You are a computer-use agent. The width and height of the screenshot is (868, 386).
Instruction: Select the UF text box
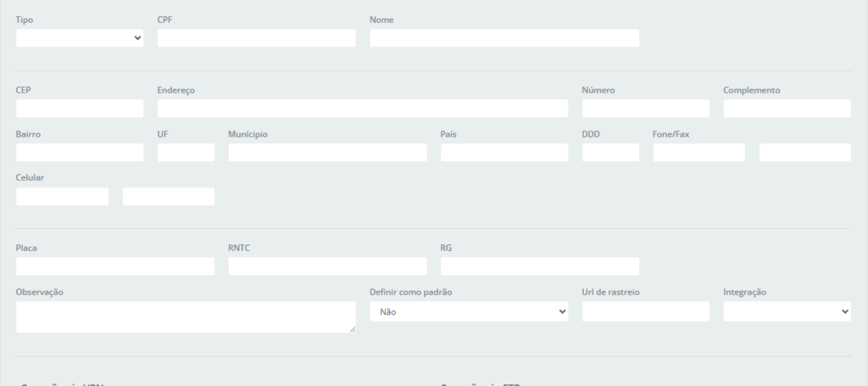[186, 153]
